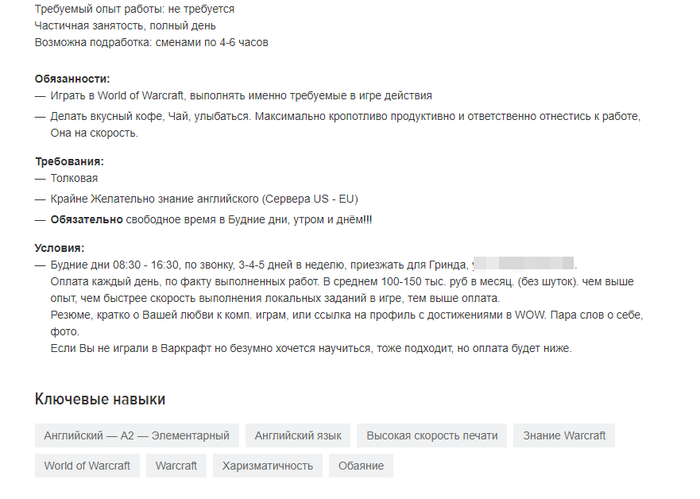Image resolution: width=700 pixels, height=499 pixels.
Task: Click the English knowledge requirement '(Сервера US - EU)'
Action: click(310, 199)
